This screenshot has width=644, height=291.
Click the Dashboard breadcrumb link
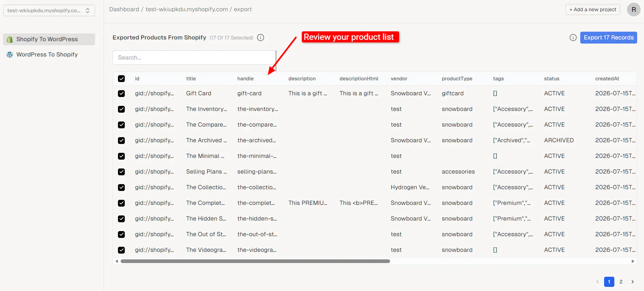coord(124,9)
